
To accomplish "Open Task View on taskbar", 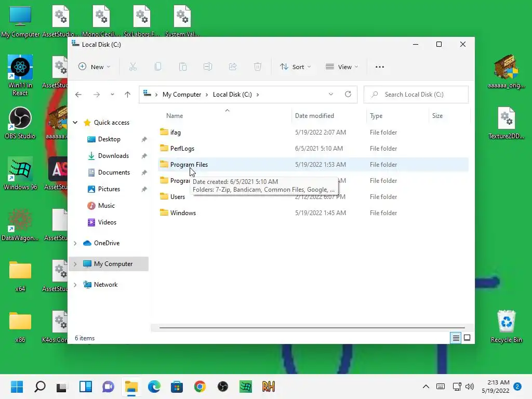I will (x=61, y=387).
